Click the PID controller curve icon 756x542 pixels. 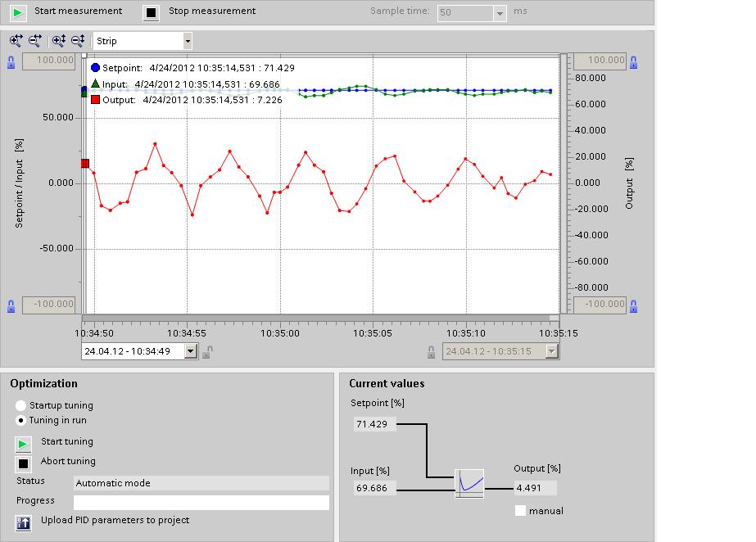pos(469,484)
